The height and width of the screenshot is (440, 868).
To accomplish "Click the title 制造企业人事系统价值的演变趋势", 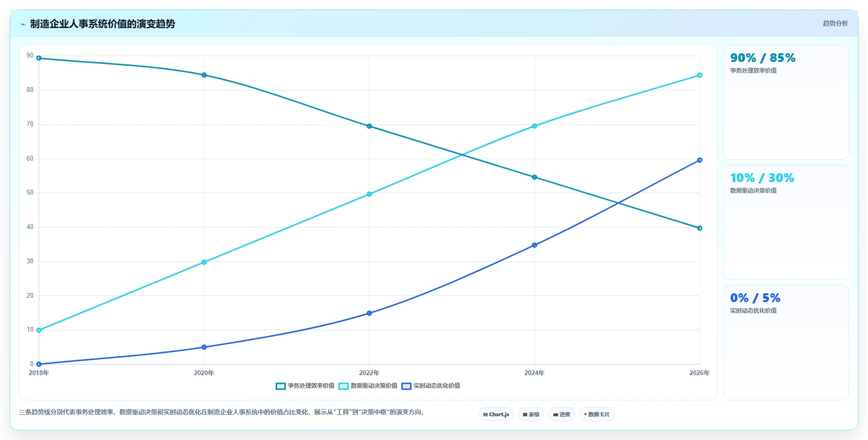I will point(103,24).
